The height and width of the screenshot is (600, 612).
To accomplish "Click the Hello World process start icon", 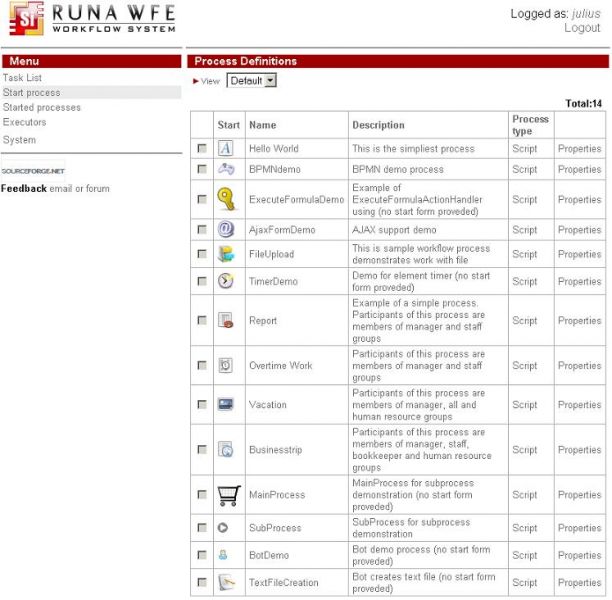I will [226, 148].
